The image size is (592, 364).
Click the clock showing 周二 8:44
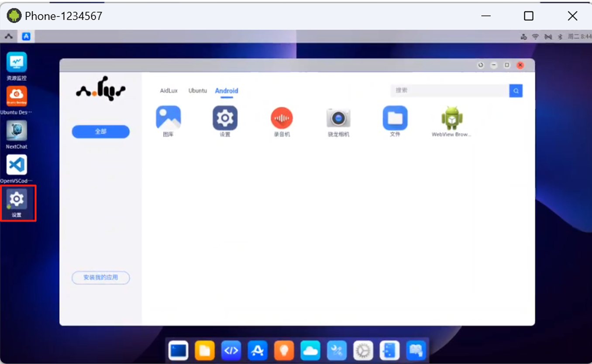580,37
